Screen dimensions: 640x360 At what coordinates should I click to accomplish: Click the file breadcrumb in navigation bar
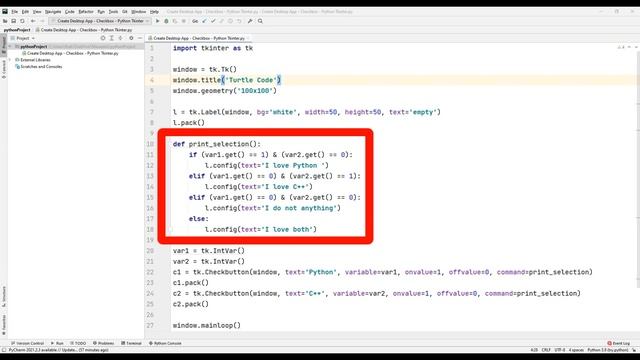click(84, 30)
